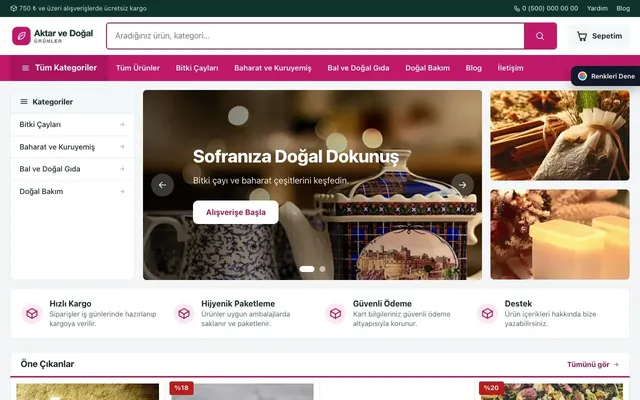Select Baharat ve Kuruyemiş in sidebar categories
Image resolution: width=640 pixels, height=400 pixels.
click(x=72, y=147)
